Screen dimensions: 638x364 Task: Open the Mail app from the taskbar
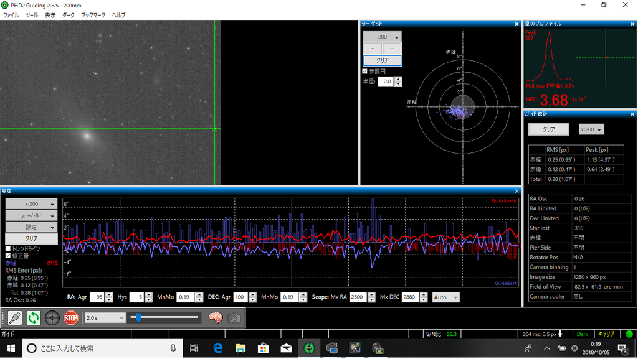(x=286, y=348)
